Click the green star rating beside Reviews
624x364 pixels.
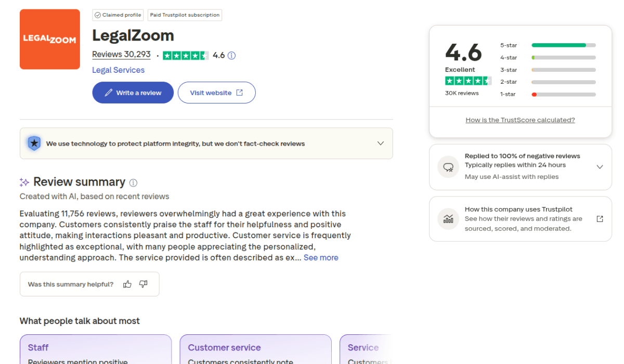[x=186, y=55]
